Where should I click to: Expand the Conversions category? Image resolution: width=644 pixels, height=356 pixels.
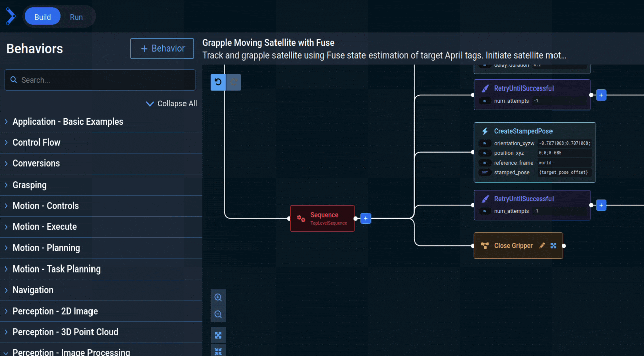pyautogui.click(x=101, y=163)
